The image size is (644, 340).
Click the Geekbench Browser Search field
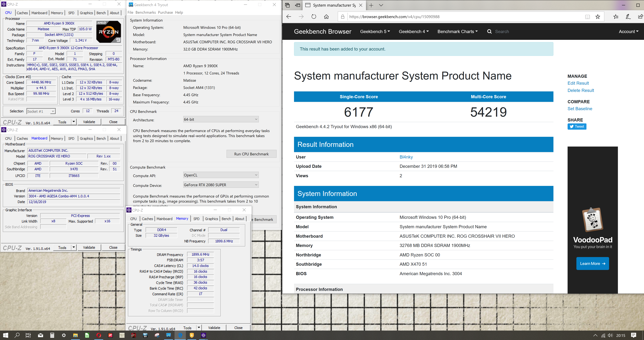tap(502, 31)
